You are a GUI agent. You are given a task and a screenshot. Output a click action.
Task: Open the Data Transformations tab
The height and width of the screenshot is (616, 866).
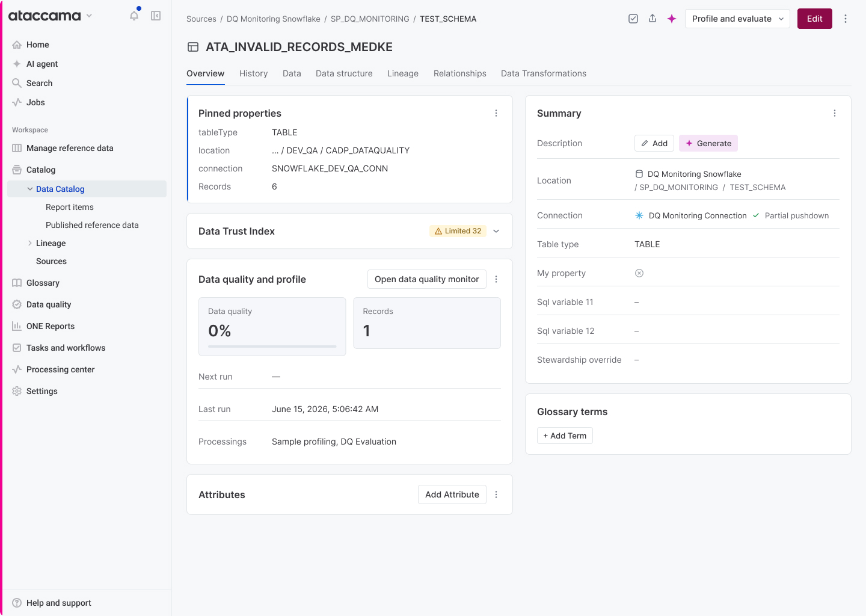[544, 73]
